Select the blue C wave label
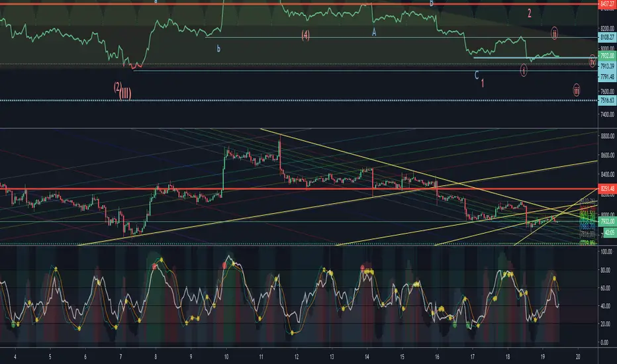The height and width of the screenshot is (364, 617). (x=477, y=75)
